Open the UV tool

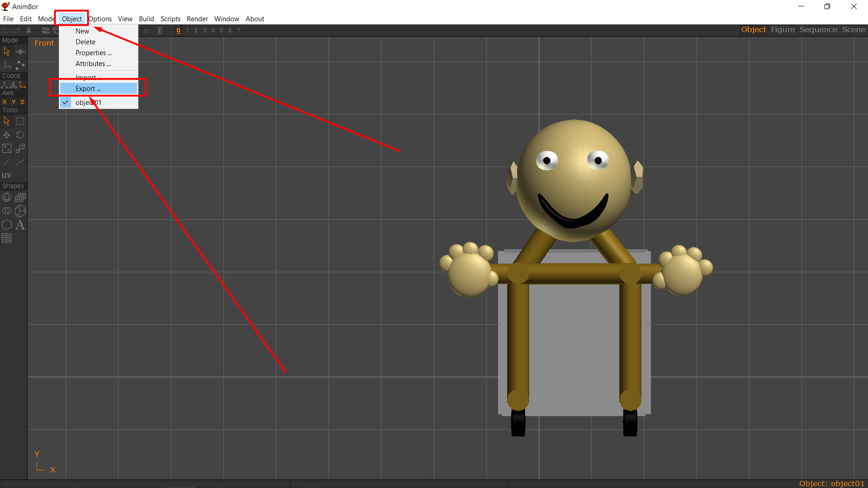pos(7,175)
